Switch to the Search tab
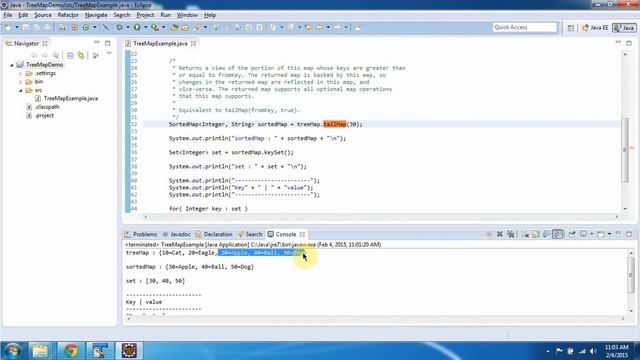This screenshot has width=640, height=360. pos(250,234)
